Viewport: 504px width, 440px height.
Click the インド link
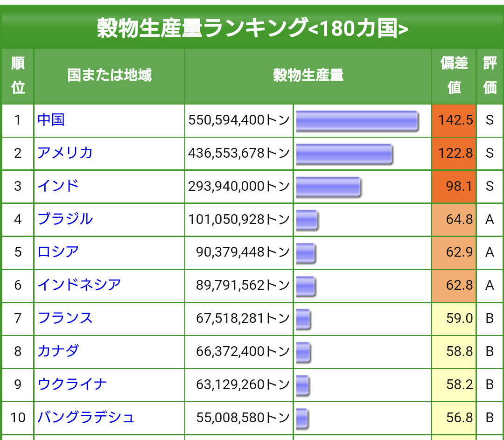58,186
